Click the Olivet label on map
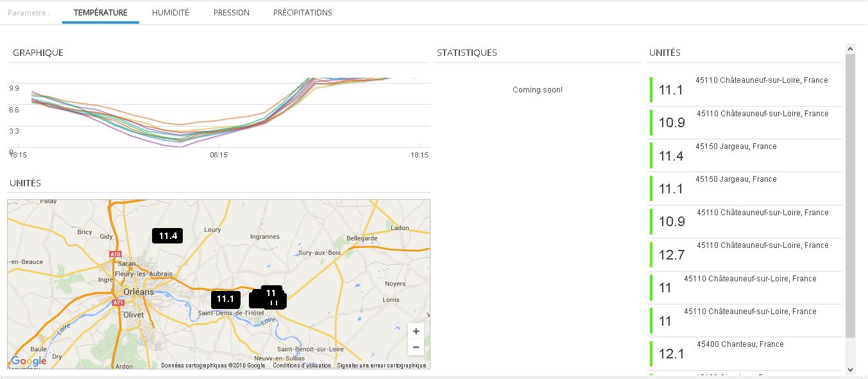The image size is (868, 379). (x=133, y=315)
